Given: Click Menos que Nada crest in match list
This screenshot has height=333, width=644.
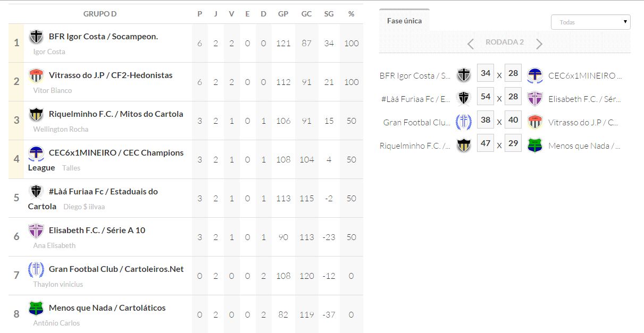Looking at the screenshot, I should point(534,146).
